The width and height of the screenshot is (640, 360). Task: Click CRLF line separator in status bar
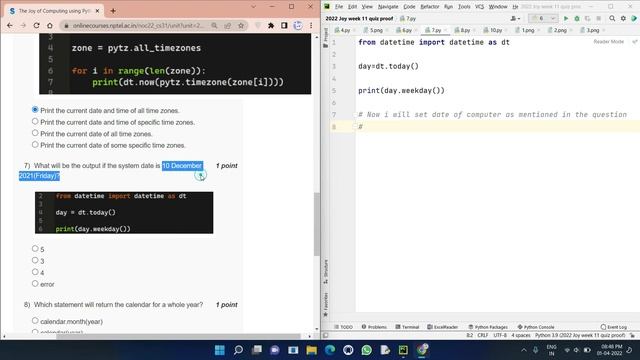click(x=483, y=335)
